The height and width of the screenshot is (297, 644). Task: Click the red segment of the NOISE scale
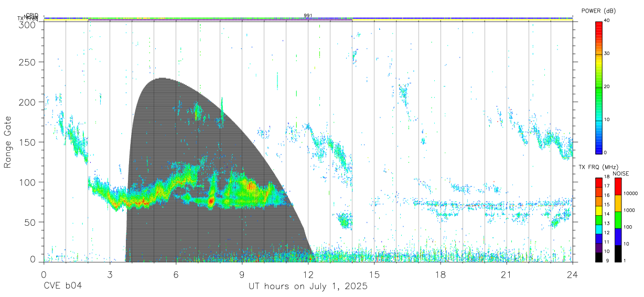tap(618, 186)
